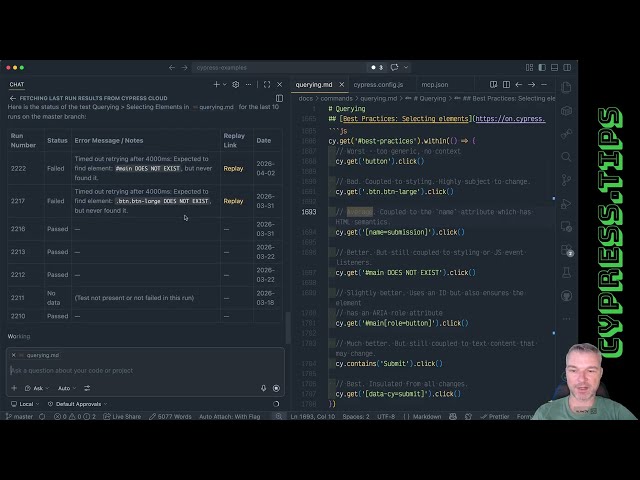The image size is (640, 480).
Task: Close the chat panel
Action: click(x=280, y=84)
